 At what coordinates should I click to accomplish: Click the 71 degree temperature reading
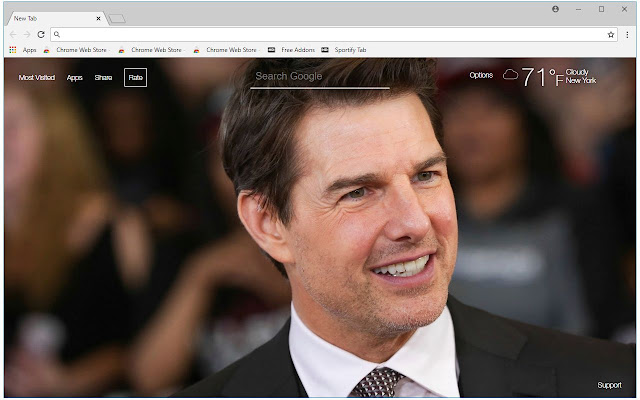[542, 77]
